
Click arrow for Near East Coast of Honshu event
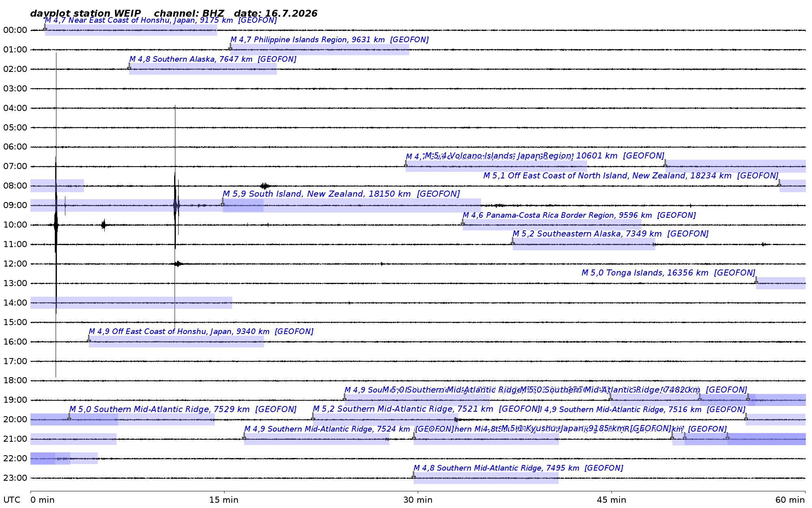tap(45, 27)
